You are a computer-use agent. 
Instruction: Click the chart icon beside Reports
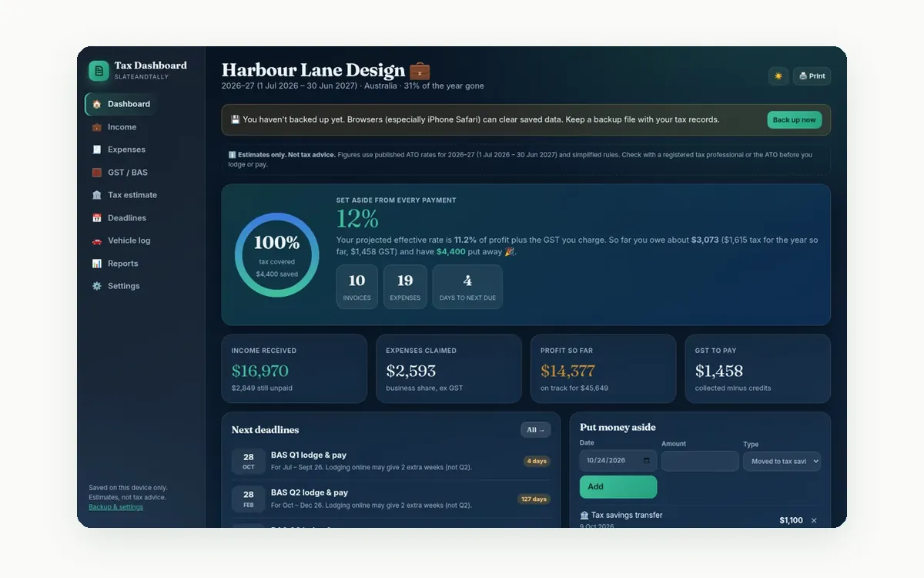[x=97, y=264]
